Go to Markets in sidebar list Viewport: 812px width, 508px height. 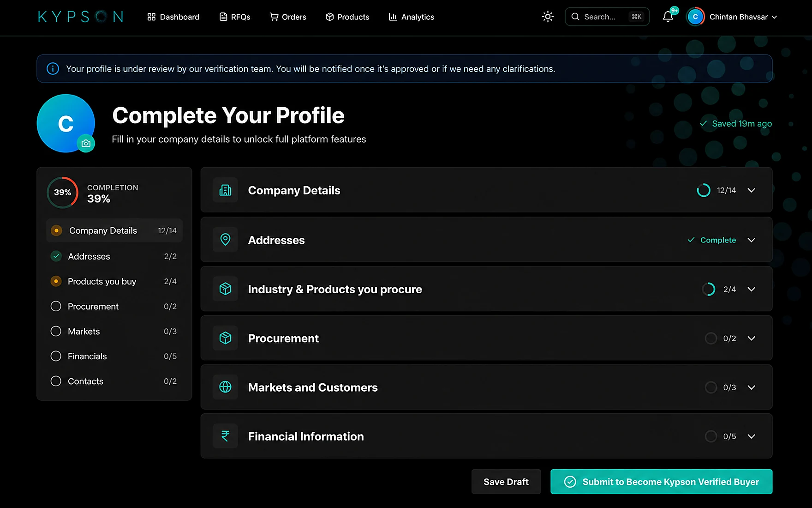point(114,331)
